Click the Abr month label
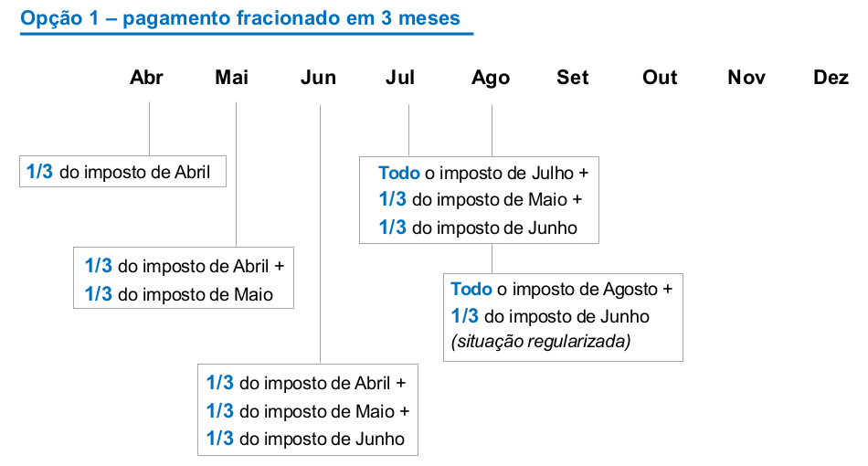The height and width of the screenshot is (466, 868). pyautogui.click(x=146, y=78)
